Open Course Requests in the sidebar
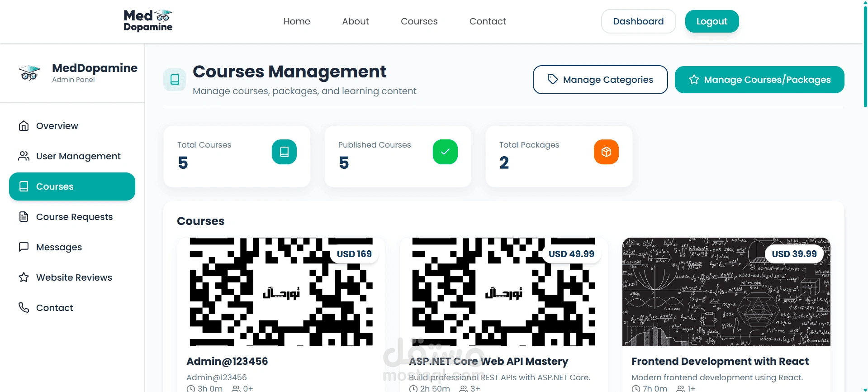Screen dimensions: 868x392 [x=72, y=217]
